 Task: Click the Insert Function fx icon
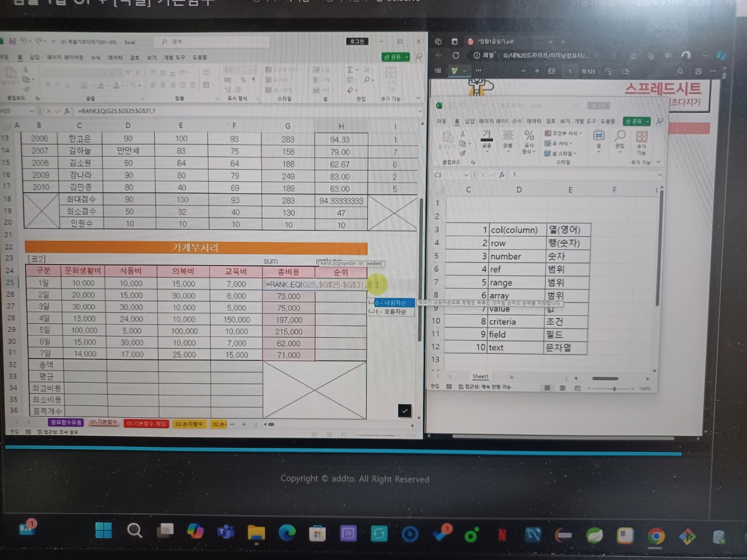(67, 111)
